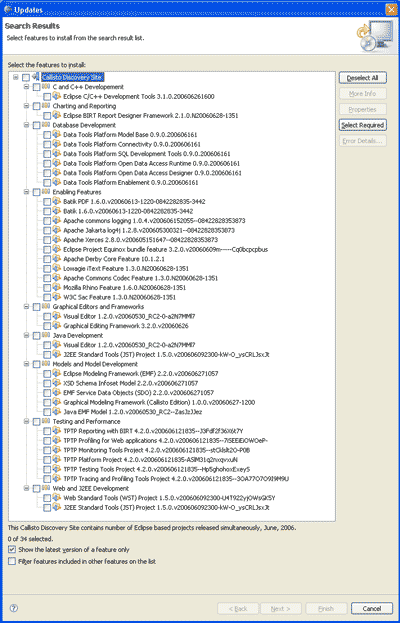400x623 pixels.
Task: Select Apache Jakarta log4j 1.2.8 row text
Action: 149,230
